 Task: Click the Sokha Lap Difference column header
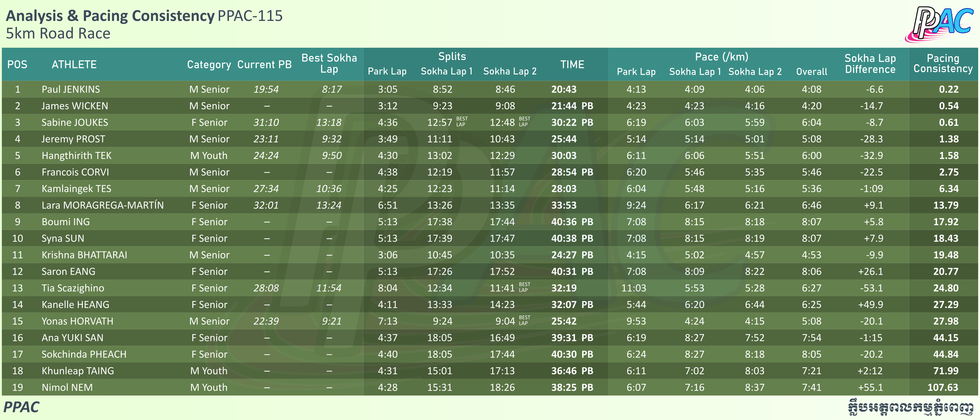click(x=870, y=64)
